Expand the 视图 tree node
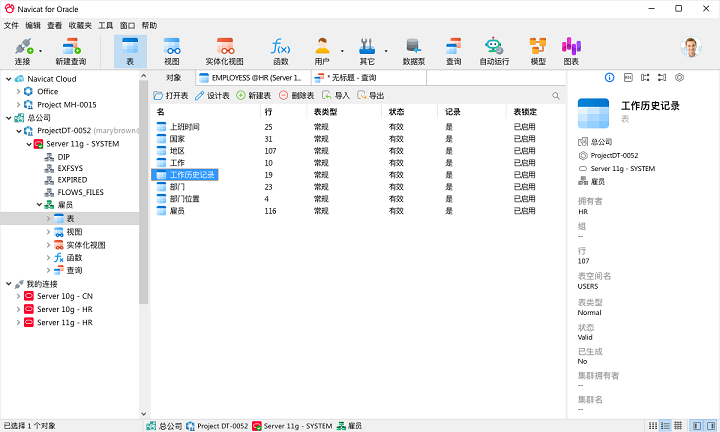Screen dimensions: 720x432 tap(49, 232)
